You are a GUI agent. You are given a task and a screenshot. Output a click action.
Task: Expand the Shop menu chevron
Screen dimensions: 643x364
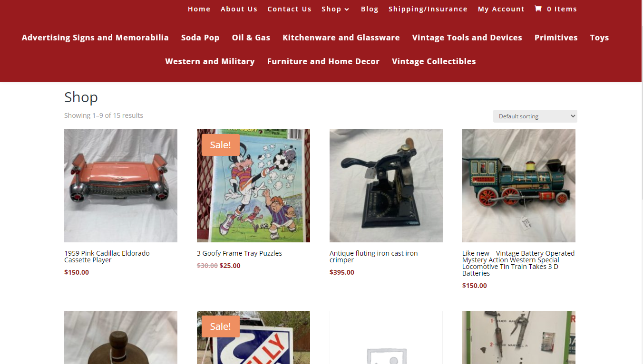(x=347, y=10)
